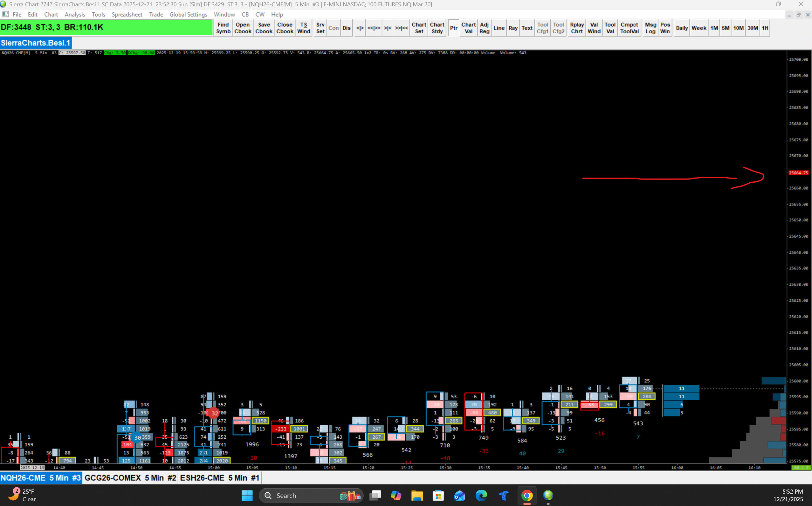Click the Find Symb button

[x=223, y=28]
